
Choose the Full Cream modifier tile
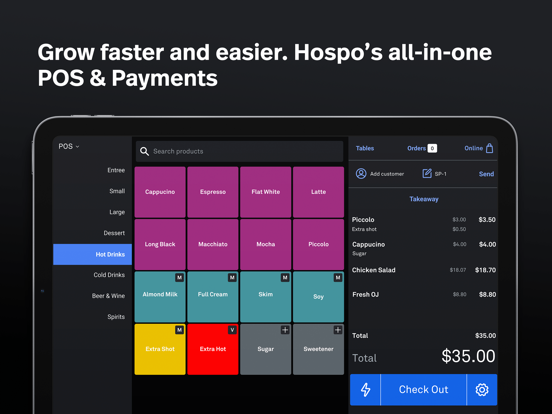(213, 297)
